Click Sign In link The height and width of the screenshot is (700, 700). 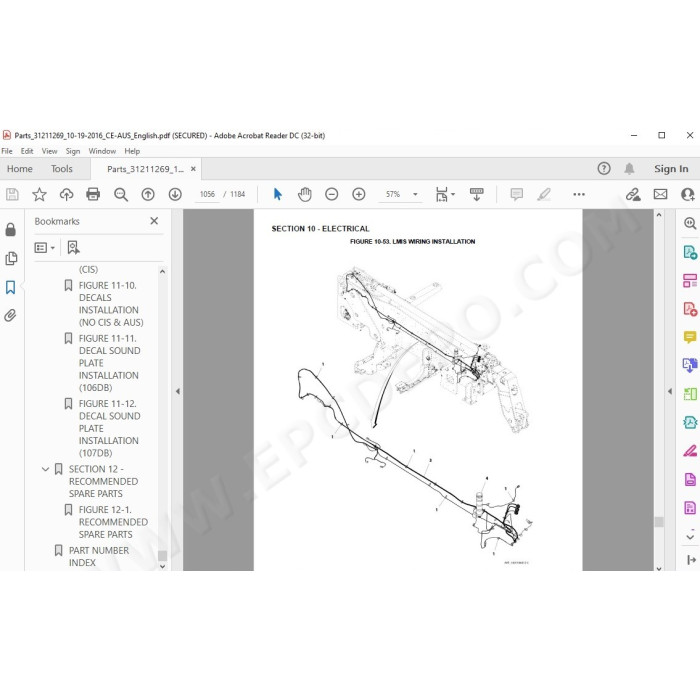click(x=671, y=169)
